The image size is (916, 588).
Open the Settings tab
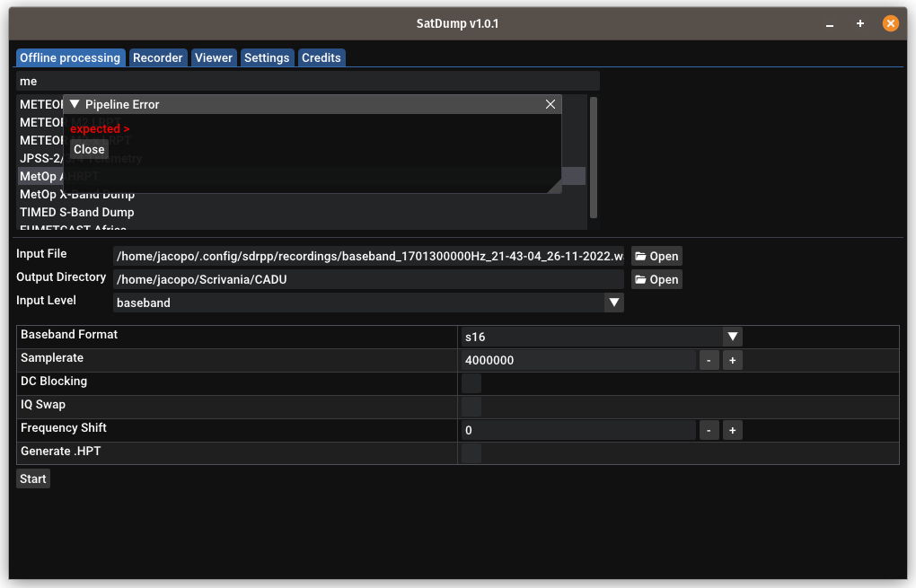(267, 57)
